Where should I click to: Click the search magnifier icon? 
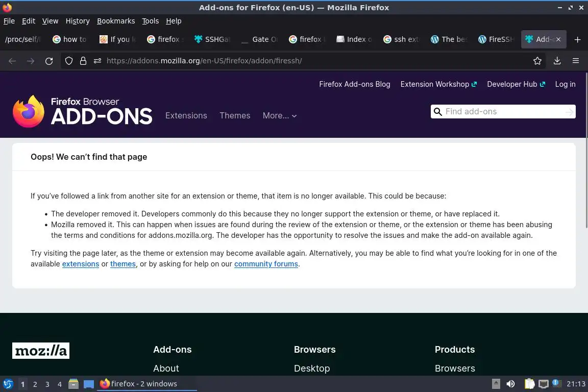click(x=437, y=112)
